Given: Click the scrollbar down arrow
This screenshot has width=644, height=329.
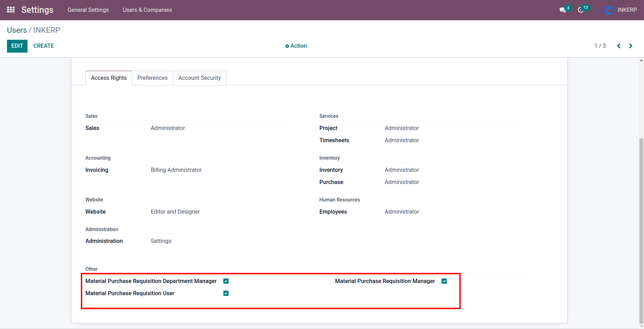Looking at the screenshot, I should pos(641,326).
